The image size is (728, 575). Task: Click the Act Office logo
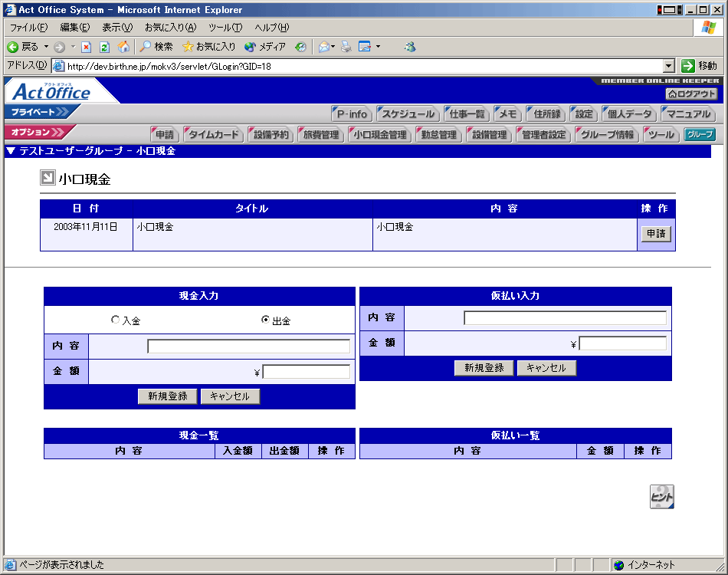(52, 92)
